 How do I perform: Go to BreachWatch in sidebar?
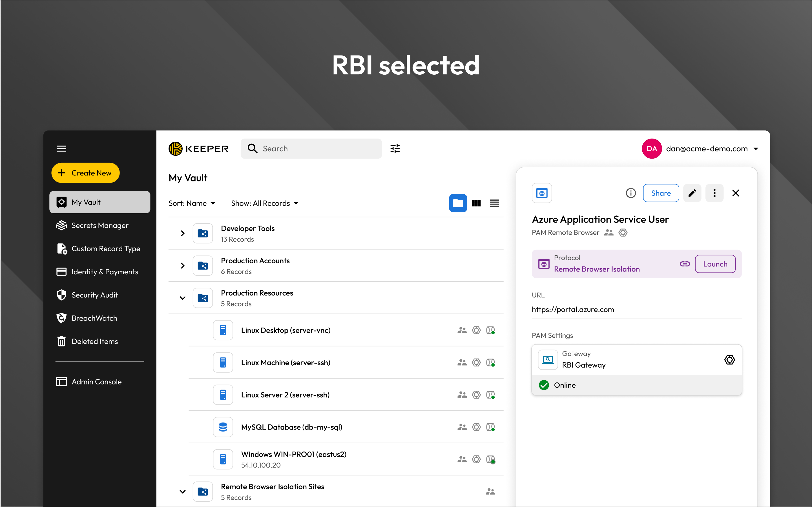pyautogui.click(x=94, y=318)
